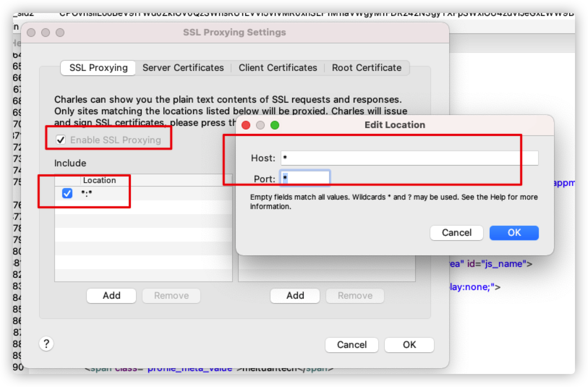Open help with the question mark button

coord(46,344)
